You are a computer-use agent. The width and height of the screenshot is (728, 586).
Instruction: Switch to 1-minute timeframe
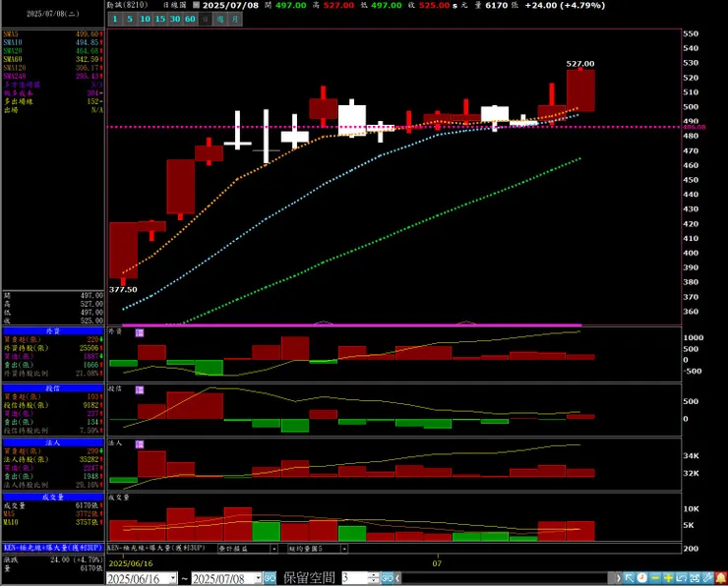[115, 19]
